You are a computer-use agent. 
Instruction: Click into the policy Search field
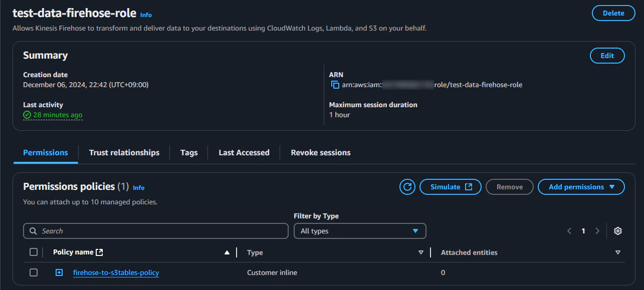(x=156, y=231)
